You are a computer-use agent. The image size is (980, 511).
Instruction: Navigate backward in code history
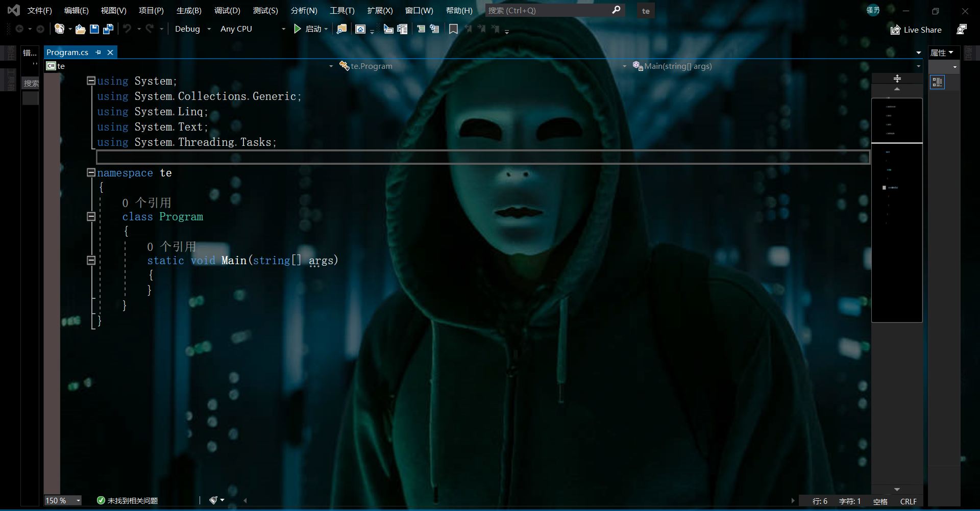18,29
